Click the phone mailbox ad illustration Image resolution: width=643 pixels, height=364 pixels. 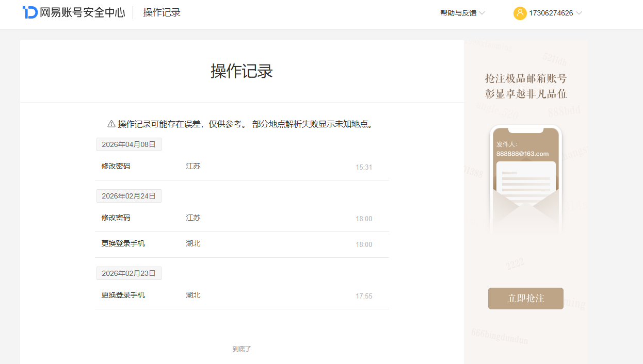point(526,180)
